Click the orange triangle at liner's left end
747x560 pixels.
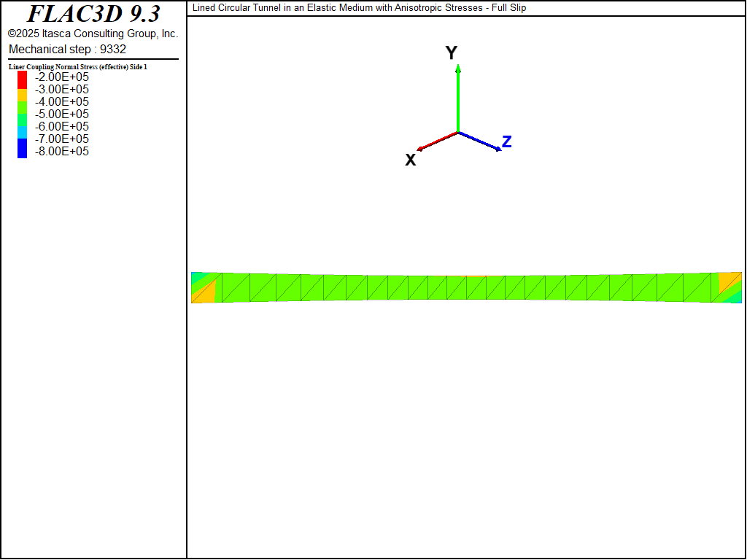click(206, 294)
